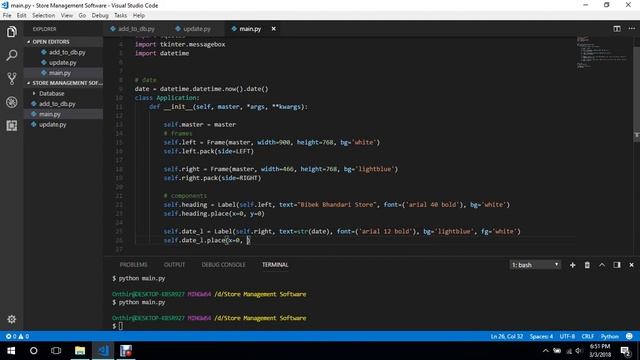Split the editor with the split icon
Image resolution: width=640 pixels, height=360 pixels.
[617, 29]
